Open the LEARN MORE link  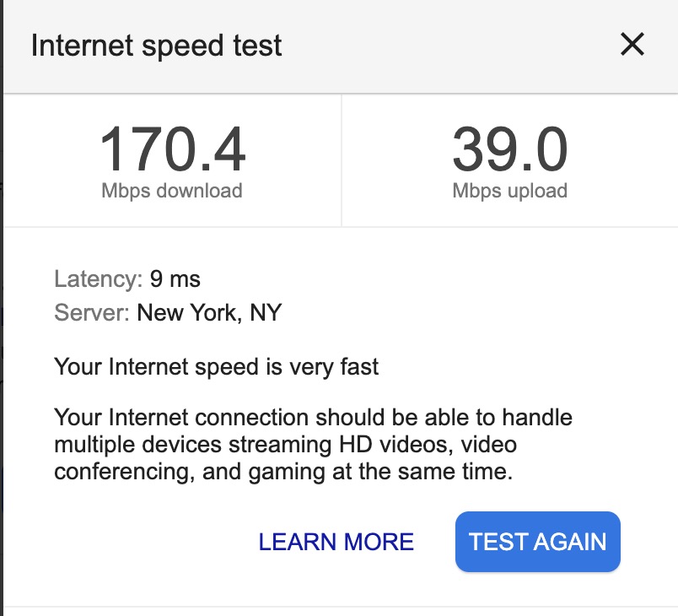[336, 542]
